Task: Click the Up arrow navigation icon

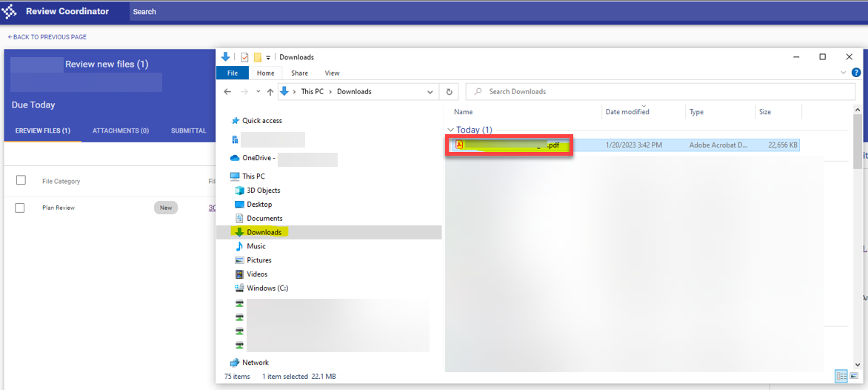Action: (x=270, y=92)
